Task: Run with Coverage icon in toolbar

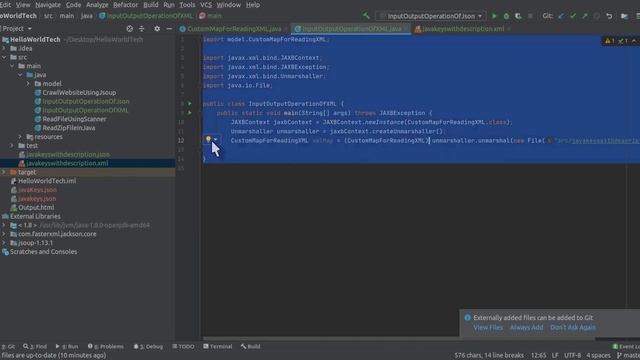Action: pos(518,16)
